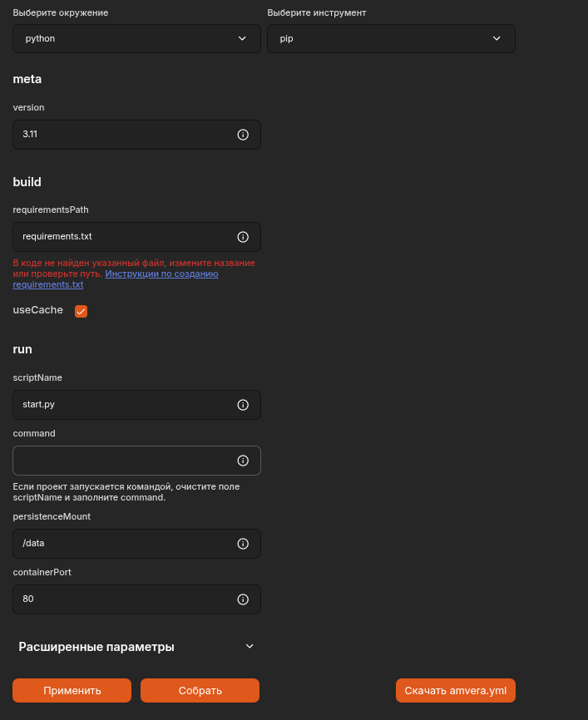Open the pip tool dropdown

click(392, 38)
